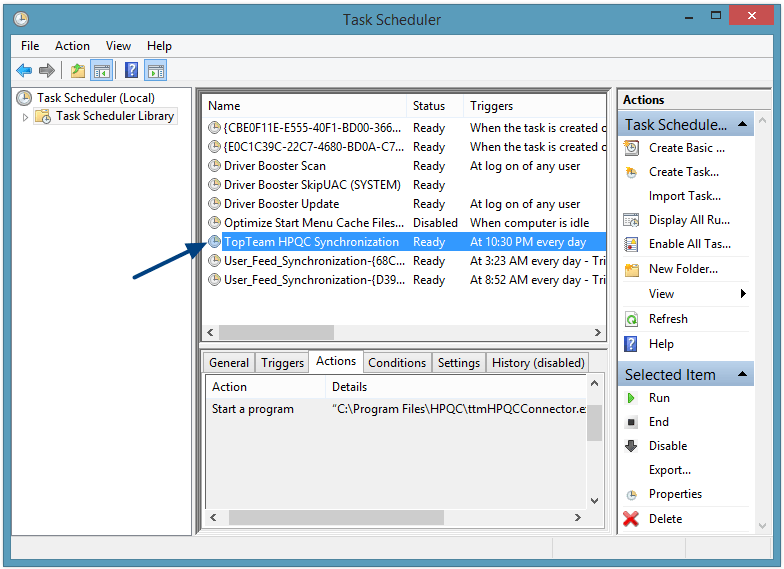Click the Refresh icon in Actions
This screenshot has height=569, width=784.
631,319
